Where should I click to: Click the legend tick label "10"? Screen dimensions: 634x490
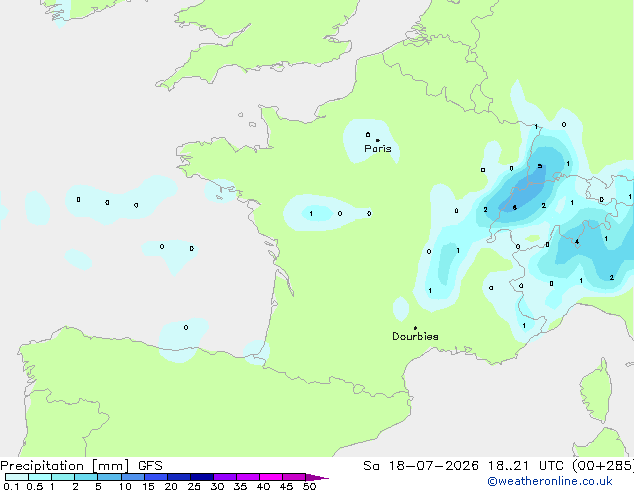[x=125, y=486]
